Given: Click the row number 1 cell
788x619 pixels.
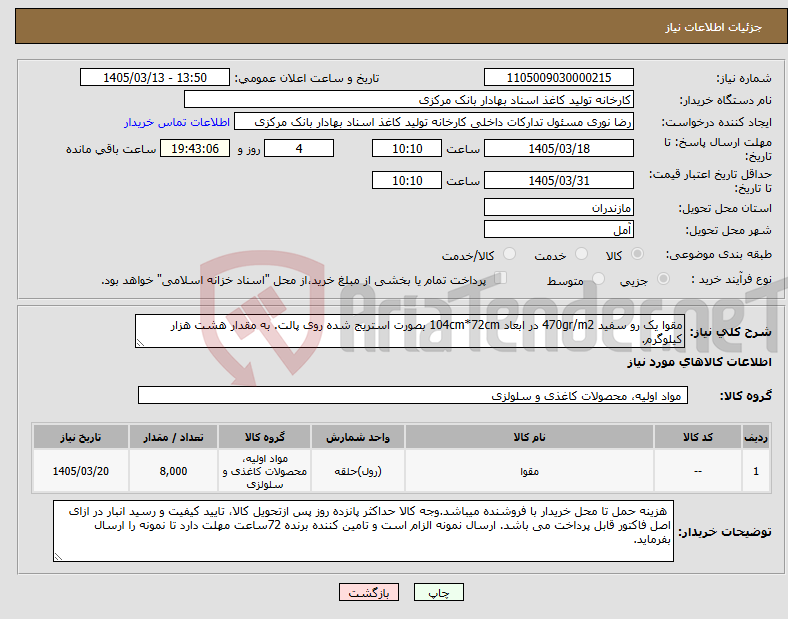Looking at the screenshot, I should click(755, 471).
